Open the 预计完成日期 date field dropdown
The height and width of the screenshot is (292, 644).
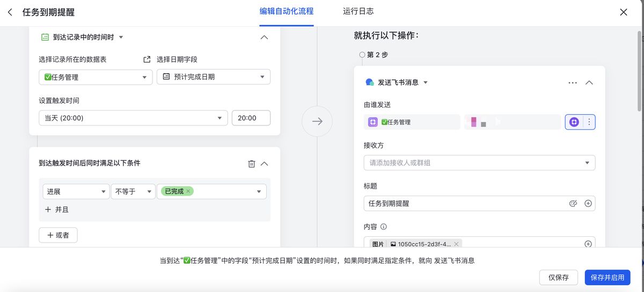[x=213, y=77]
